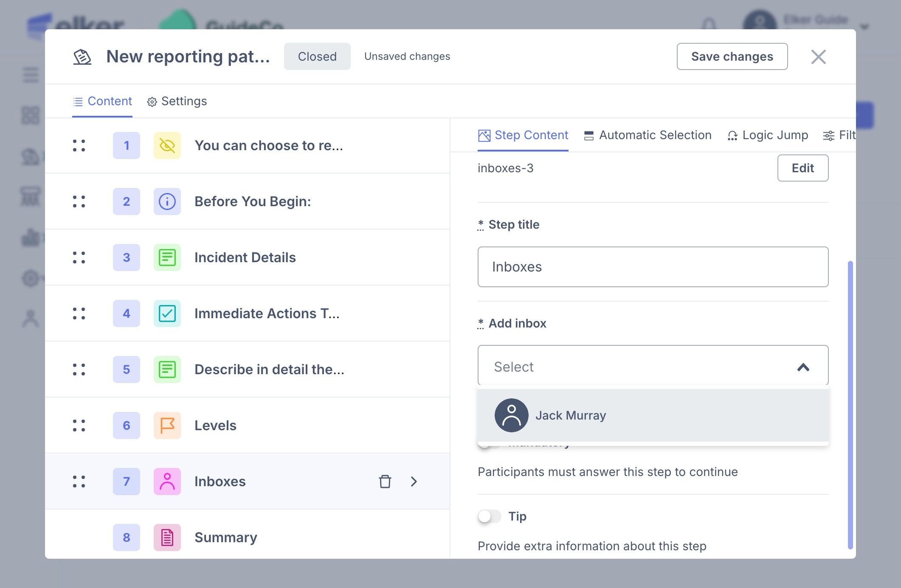This screenshot has width=901, height=588.
Task: Click the Step title input field
Action: pyautogui.click(x=653, y=267)
